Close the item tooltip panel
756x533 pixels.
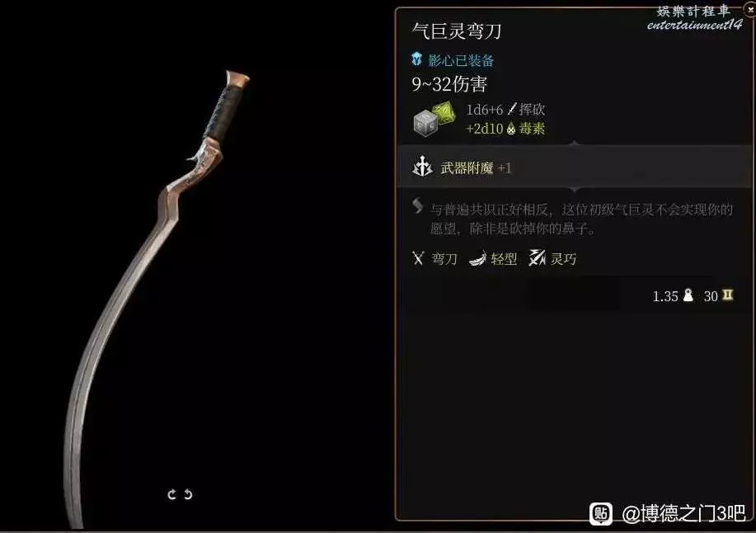tap(751, 10)
